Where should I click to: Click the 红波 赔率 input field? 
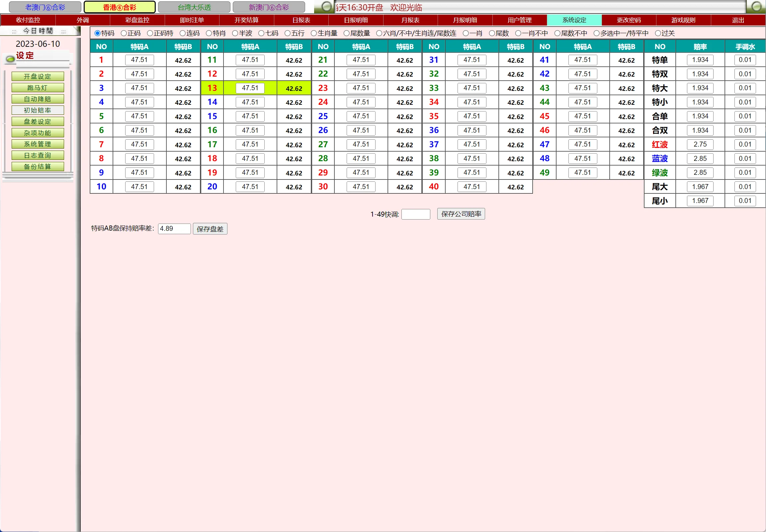[700, 144]
